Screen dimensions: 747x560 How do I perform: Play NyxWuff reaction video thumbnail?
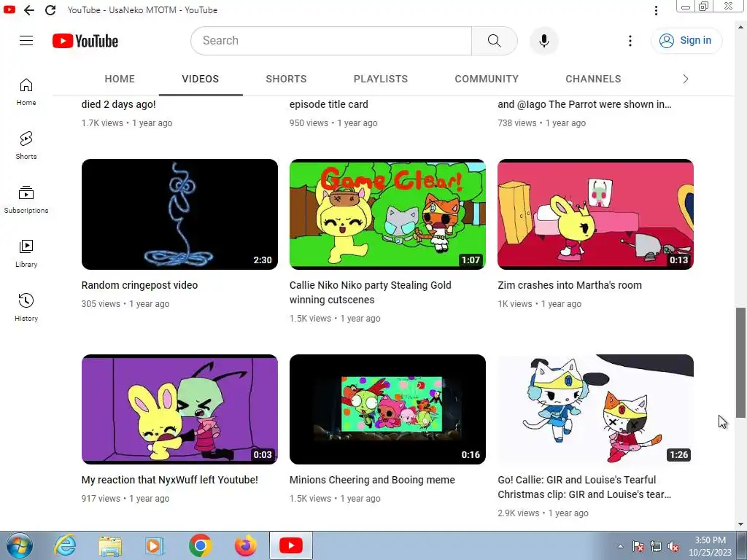pyautogui.click(x=179, y=409)
